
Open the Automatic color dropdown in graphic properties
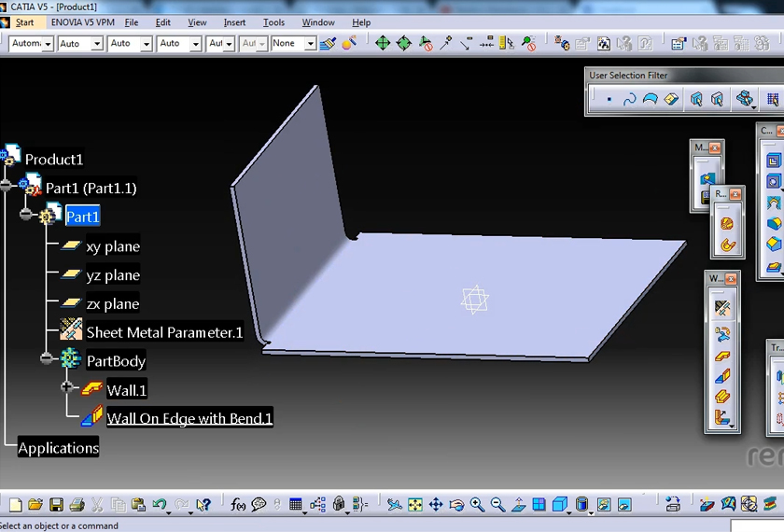(x=47, y=44)
